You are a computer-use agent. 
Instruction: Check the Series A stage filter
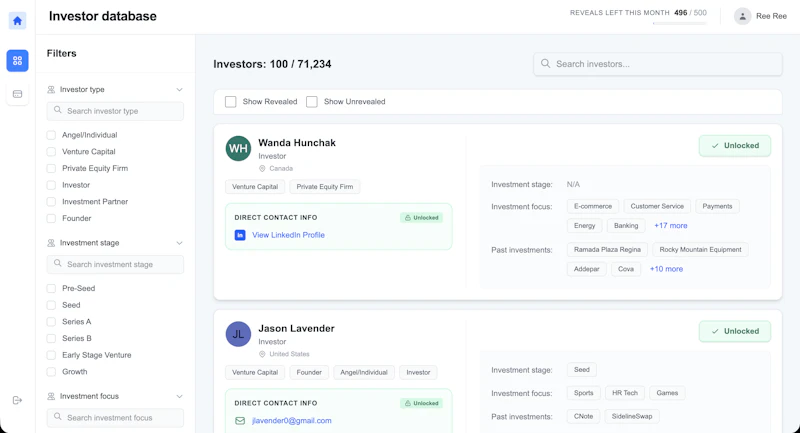click(x=51, y=321)
